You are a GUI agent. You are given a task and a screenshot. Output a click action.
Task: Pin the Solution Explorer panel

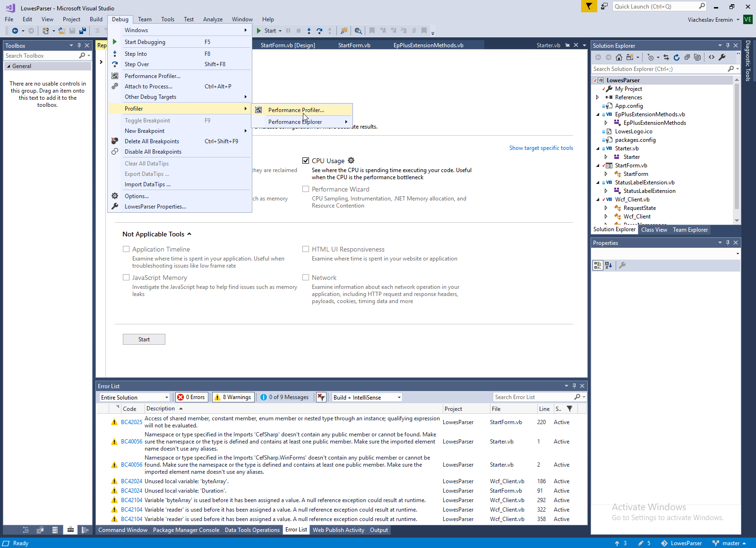728,45
